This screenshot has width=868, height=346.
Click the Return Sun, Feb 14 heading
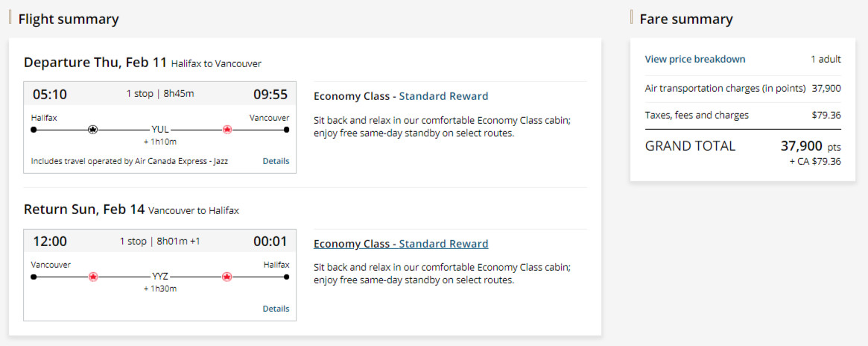tap(84, 210)
